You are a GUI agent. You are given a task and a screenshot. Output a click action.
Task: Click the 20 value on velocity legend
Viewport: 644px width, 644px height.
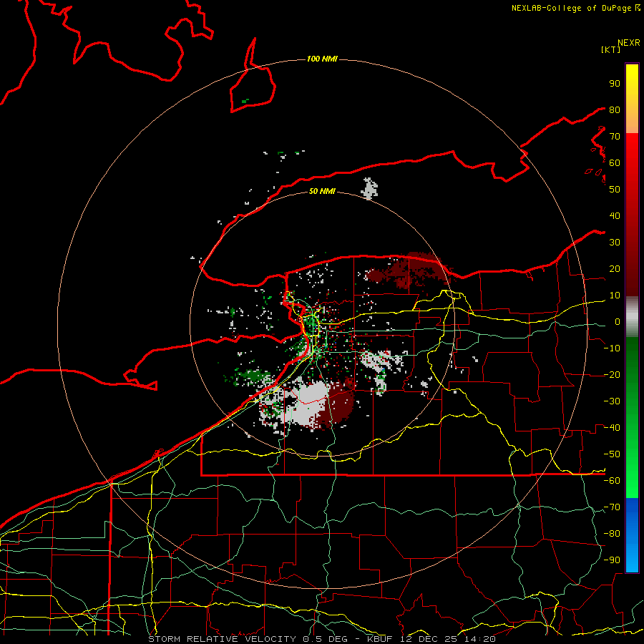point(615,269)
